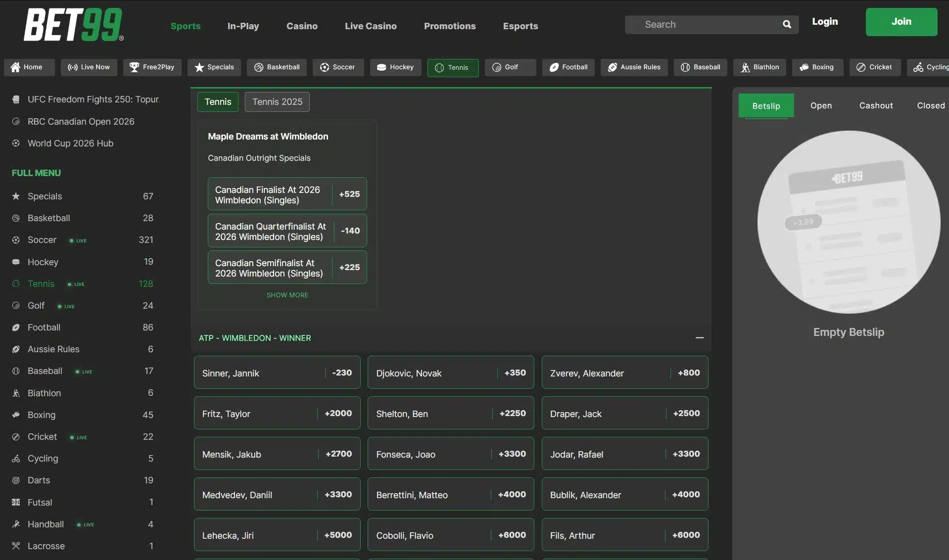
Task: Pick Sinner, Jannik at -230
Action: coord(277,373)
